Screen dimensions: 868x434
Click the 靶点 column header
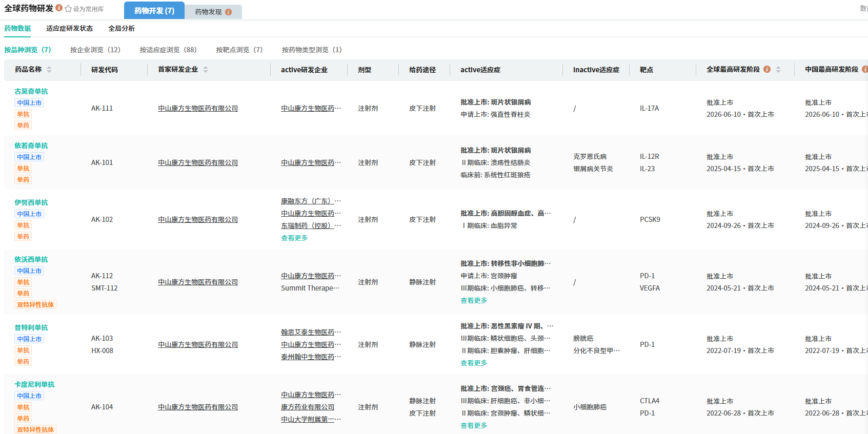point(647,70)
